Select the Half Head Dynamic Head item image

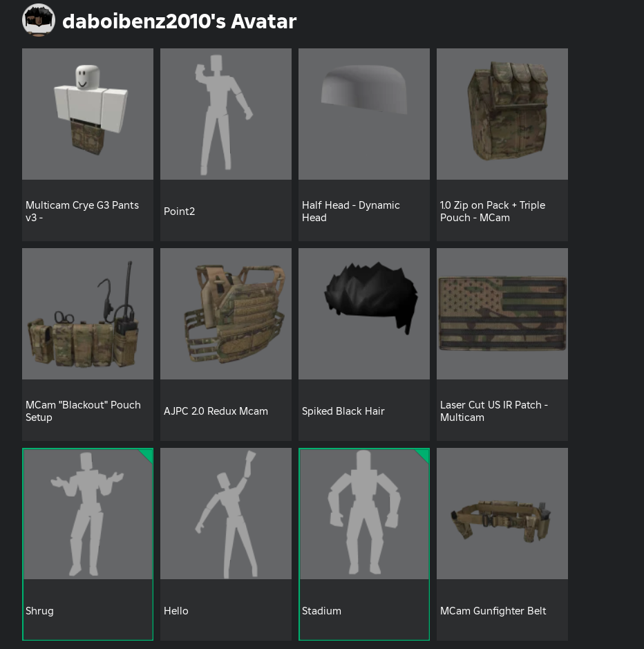364,114
